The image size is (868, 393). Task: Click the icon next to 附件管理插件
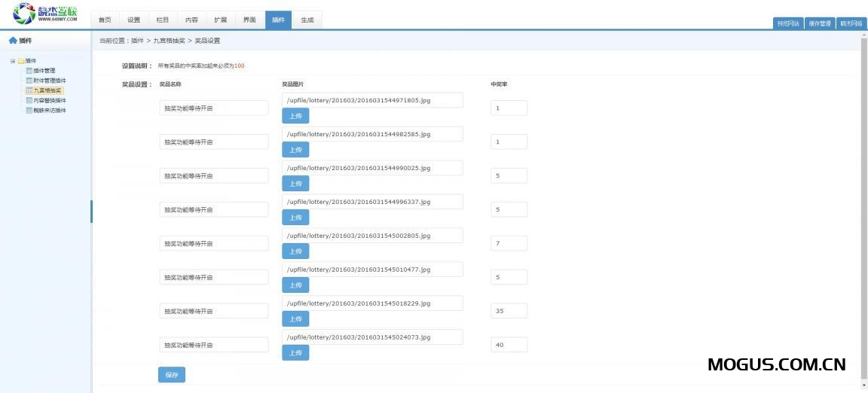tap(29, 81)
